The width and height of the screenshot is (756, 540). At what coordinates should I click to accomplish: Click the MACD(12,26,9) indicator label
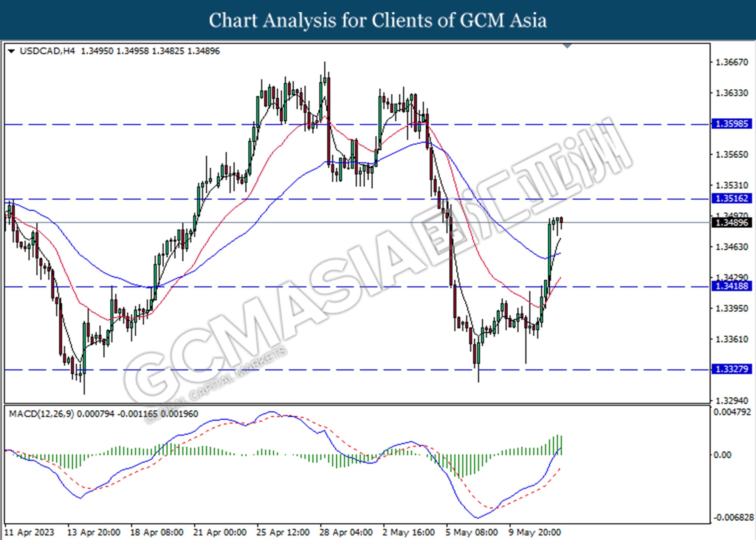point(42,414)
